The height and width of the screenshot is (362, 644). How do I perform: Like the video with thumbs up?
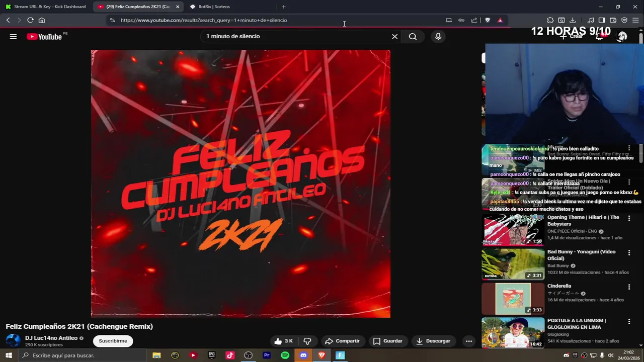(284, 341)
